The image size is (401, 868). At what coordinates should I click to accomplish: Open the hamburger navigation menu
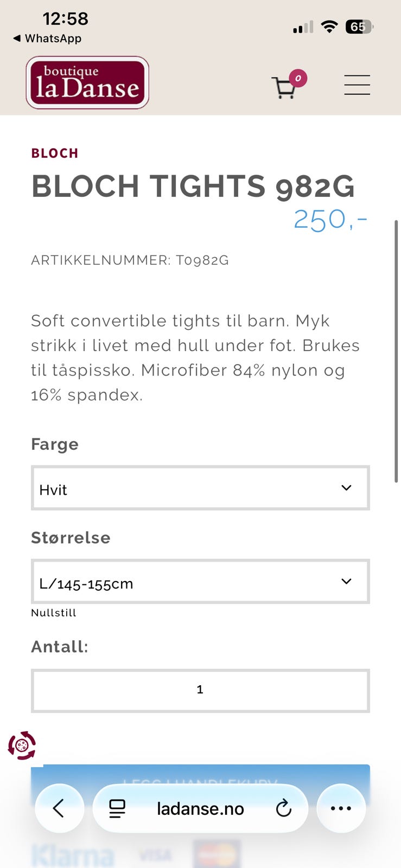[357, 85]
